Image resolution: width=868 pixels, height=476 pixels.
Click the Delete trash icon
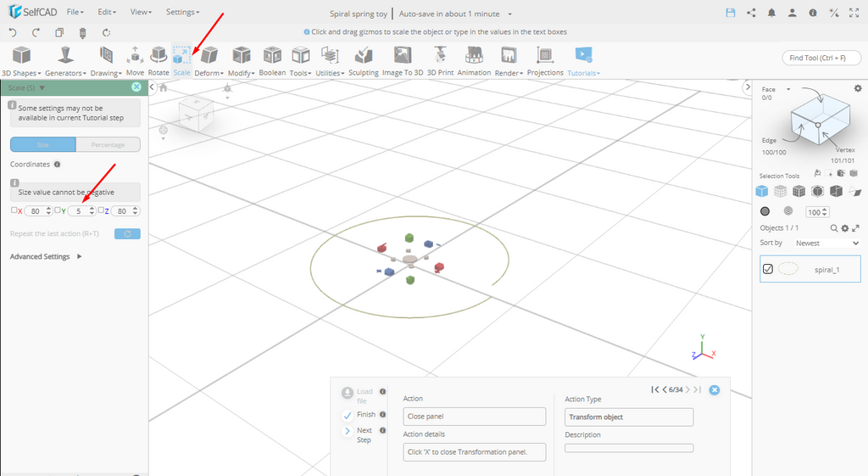click(82, 33)
